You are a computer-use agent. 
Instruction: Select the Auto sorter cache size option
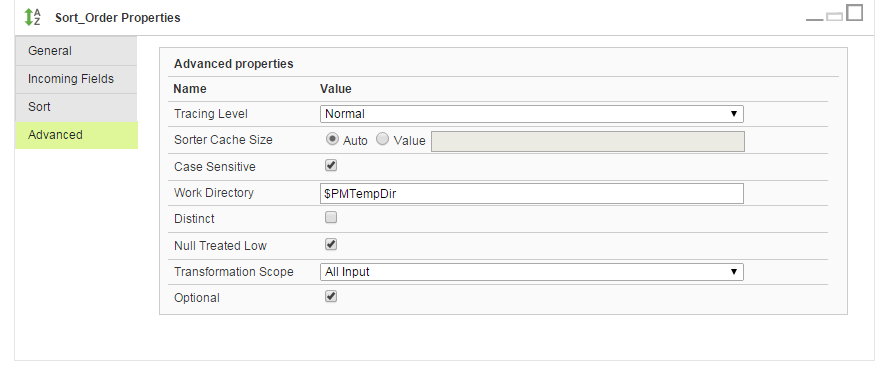pyautogui.click(x=332, y=139)
